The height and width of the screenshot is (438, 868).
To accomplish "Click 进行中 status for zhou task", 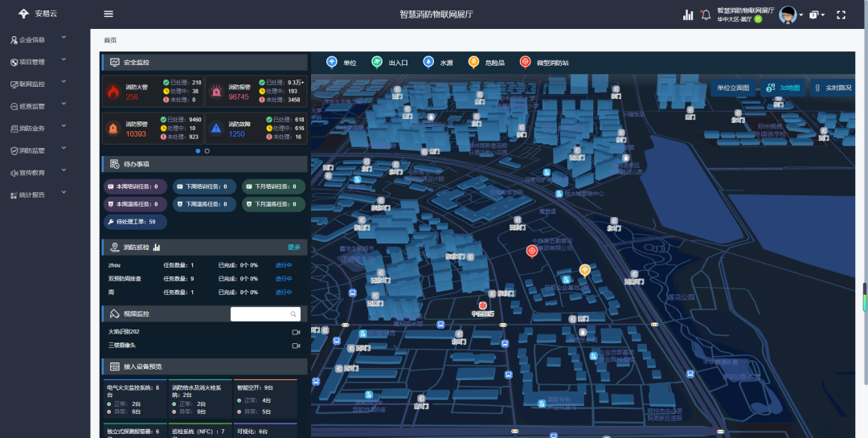I will [284, 265].
